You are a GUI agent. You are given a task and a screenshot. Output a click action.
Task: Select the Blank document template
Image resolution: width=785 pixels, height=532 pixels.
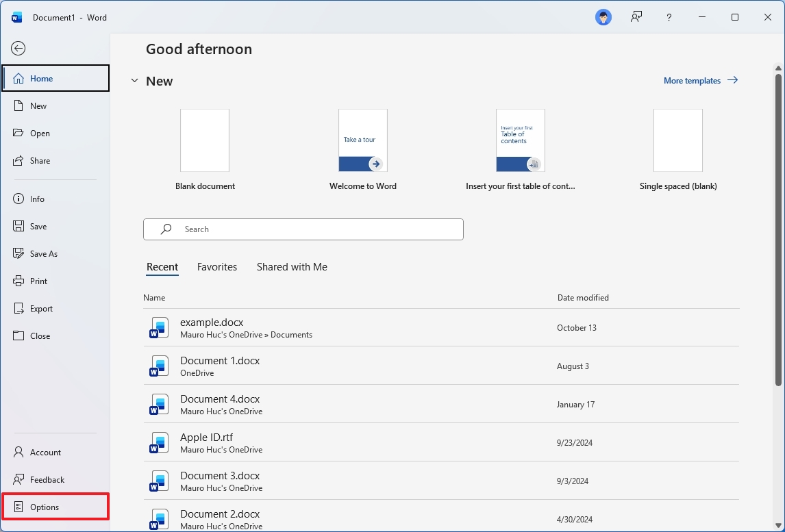click(x=204, y=140)
